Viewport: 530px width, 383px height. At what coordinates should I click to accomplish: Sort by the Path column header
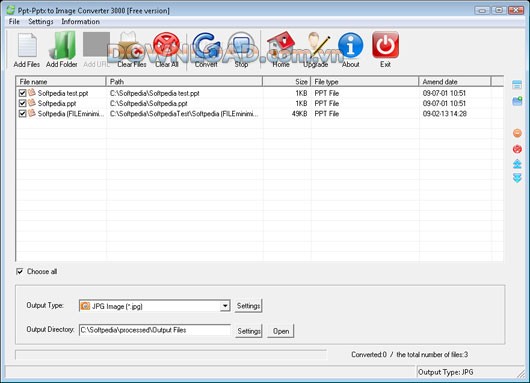pyautogui.click(x=185, y=82)
